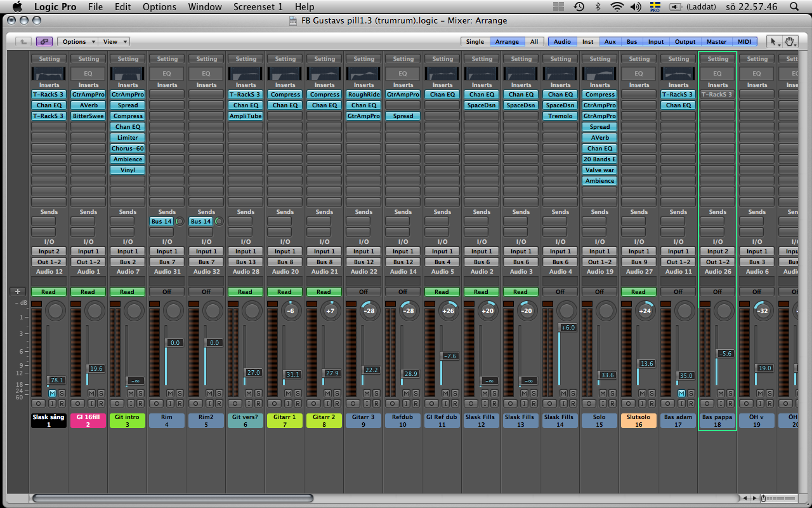Open the Time Machine menu bar icon

[579, 7]
